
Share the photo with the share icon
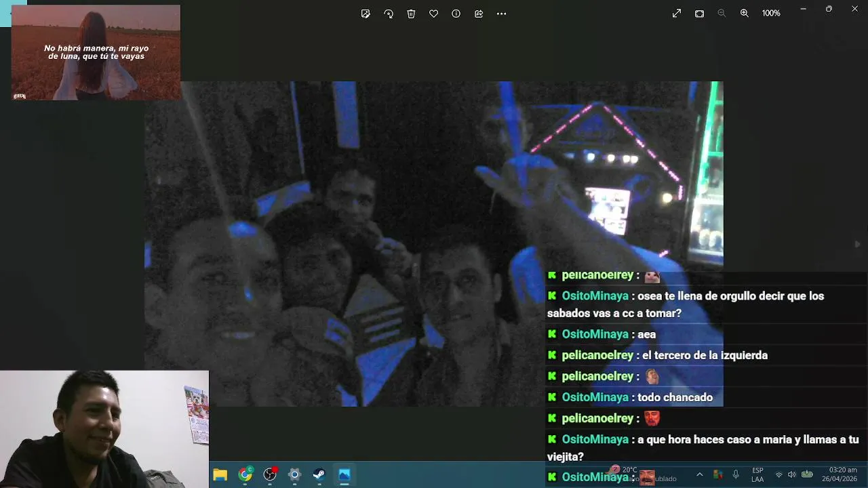pos(479,14)
